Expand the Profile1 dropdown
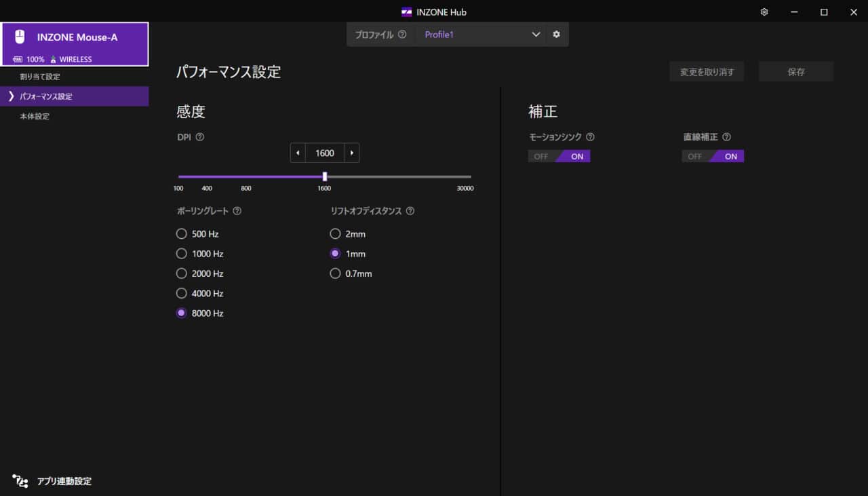 pyautogui.click(x=536, y=35)
